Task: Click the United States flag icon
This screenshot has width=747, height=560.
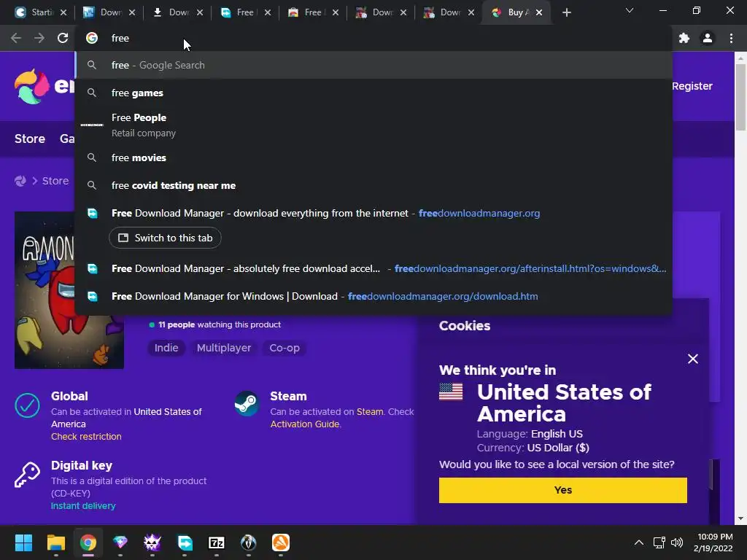Action: point(451,392)
